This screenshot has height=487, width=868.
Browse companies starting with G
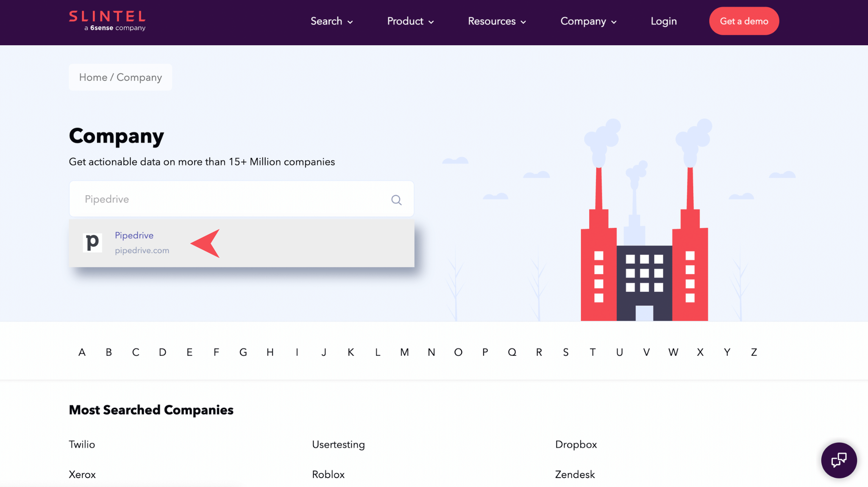coord(243,352)
